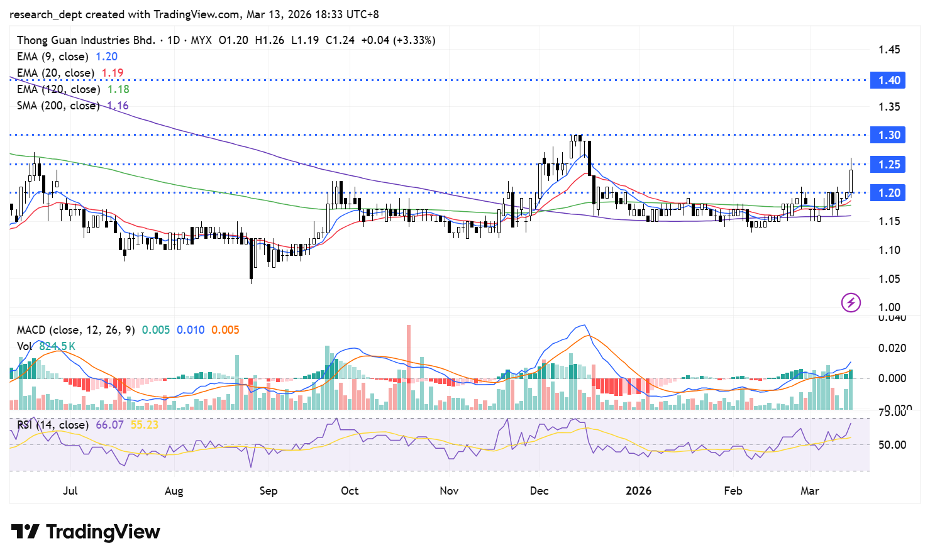Click the Jul label on time axis
This screenshot has height=560, width=930.
pyautogui.click(x=70, y=491)
